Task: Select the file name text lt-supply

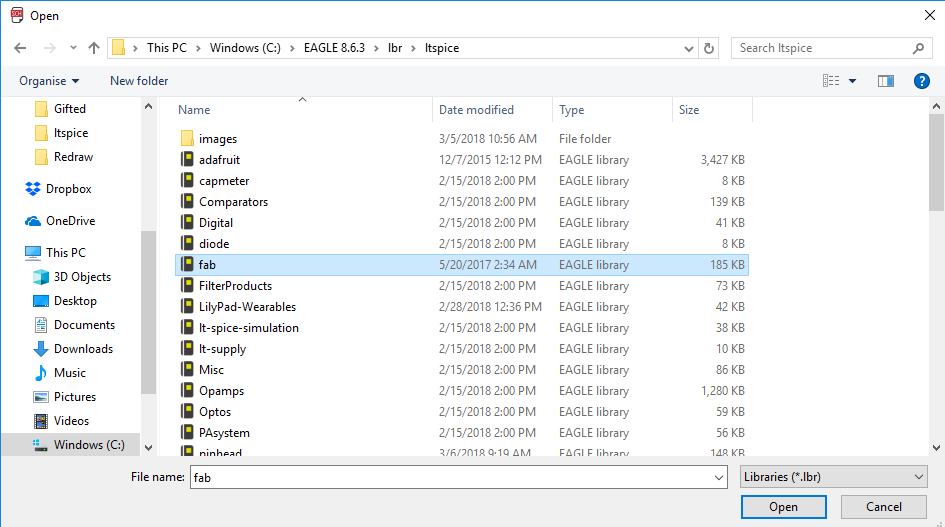Action: pos(222,349)
